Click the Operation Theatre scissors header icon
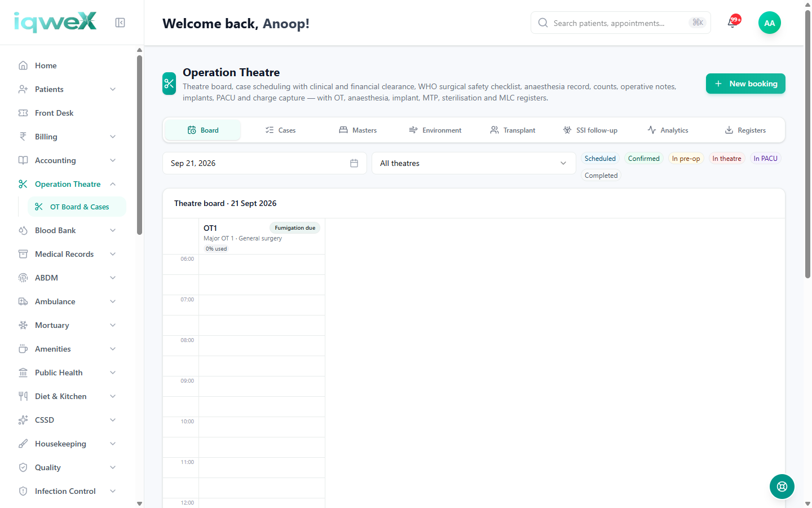Screen dimensions: 812x508 [169, 84]
